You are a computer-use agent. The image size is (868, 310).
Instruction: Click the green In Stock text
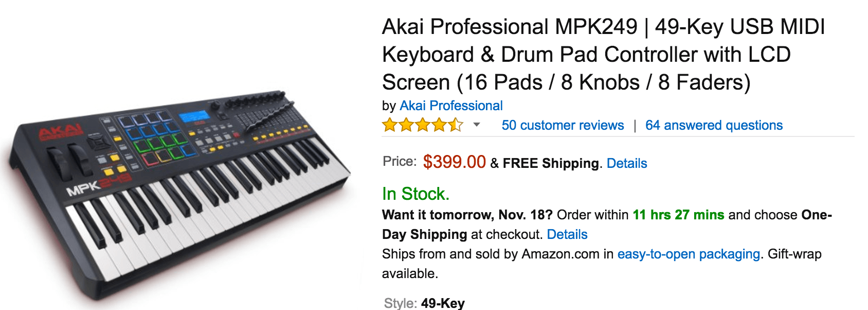tap(415, 194)
